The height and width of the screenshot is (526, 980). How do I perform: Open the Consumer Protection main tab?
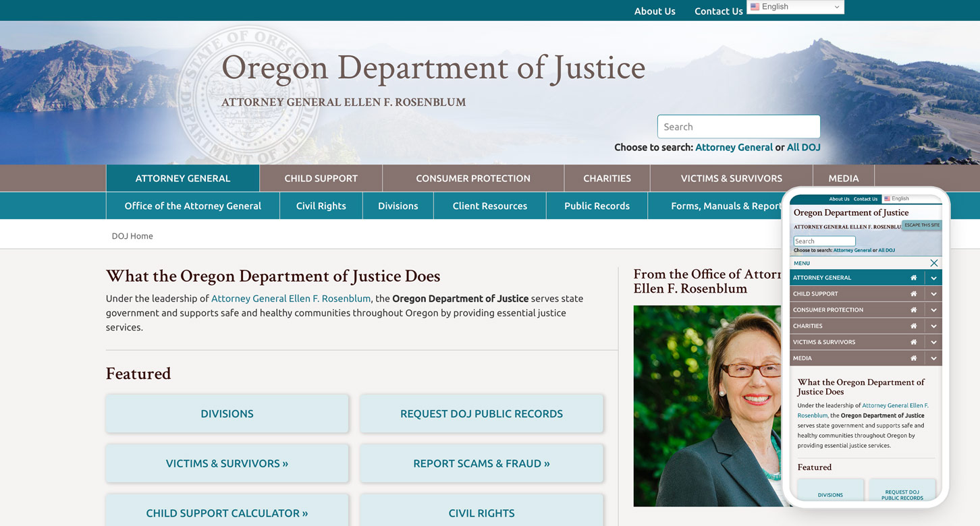pos(473,178)
